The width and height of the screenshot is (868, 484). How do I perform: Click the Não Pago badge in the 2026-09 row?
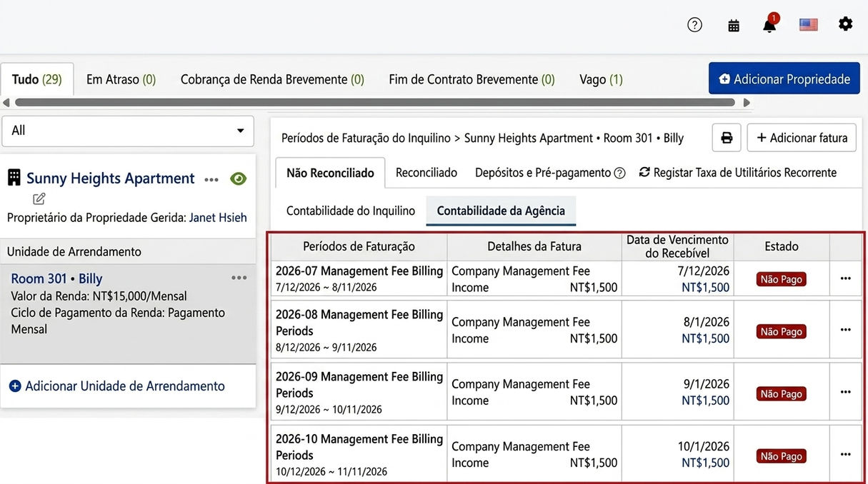coord(782,393)
